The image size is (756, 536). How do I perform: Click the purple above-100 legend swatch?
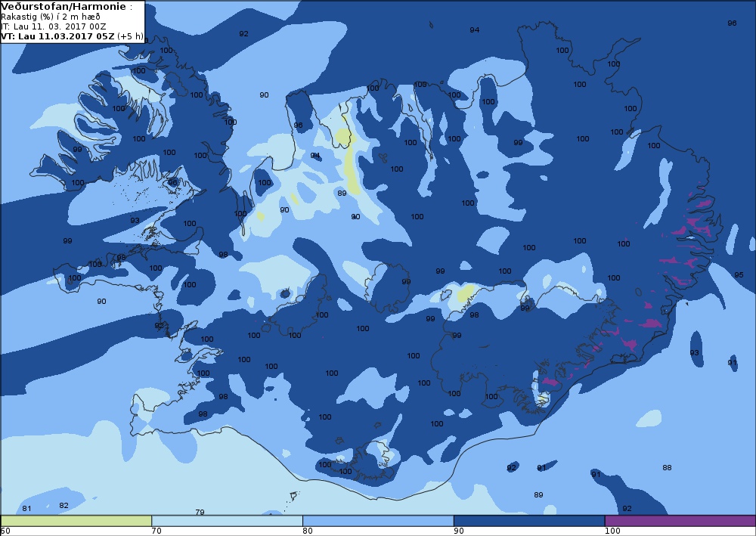[x=680, y=521]
